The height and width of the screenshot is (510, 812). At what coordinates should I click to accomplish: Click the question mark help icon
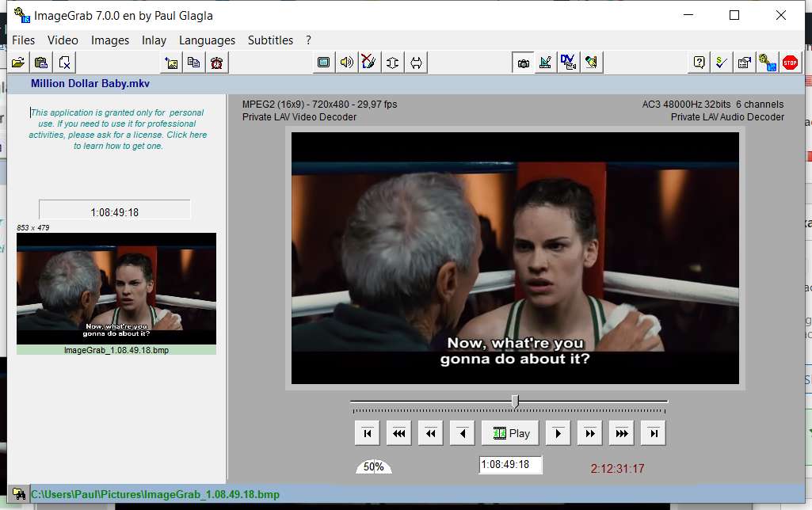(699, 63)
